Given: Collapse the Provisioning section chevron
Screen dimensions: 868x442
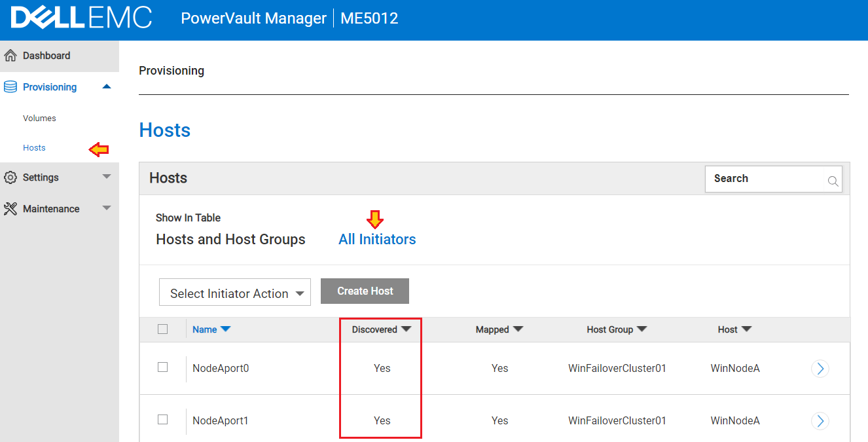Looking at the screenshot, I should pos(106,86).
